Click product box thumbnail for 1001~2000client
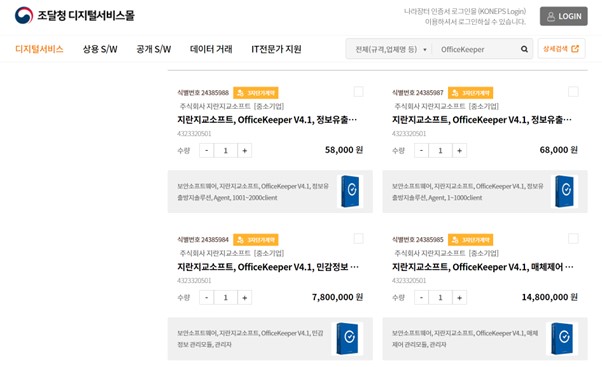Image resolution: width=602 pixels, height=367 pixels. click(x=350, y=191)
